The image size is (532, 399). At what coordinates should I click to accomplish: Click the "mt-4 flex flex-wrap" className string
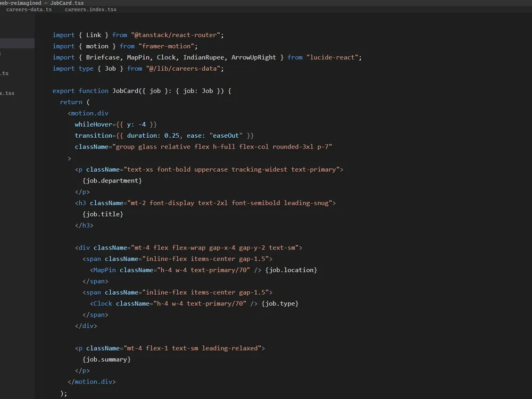(215, 248)
